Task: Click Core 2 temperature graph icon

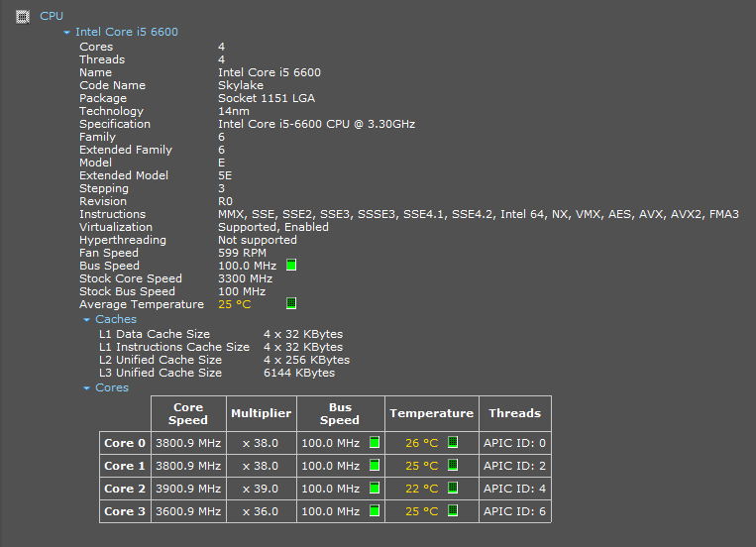Action: (x=453, y=488)
